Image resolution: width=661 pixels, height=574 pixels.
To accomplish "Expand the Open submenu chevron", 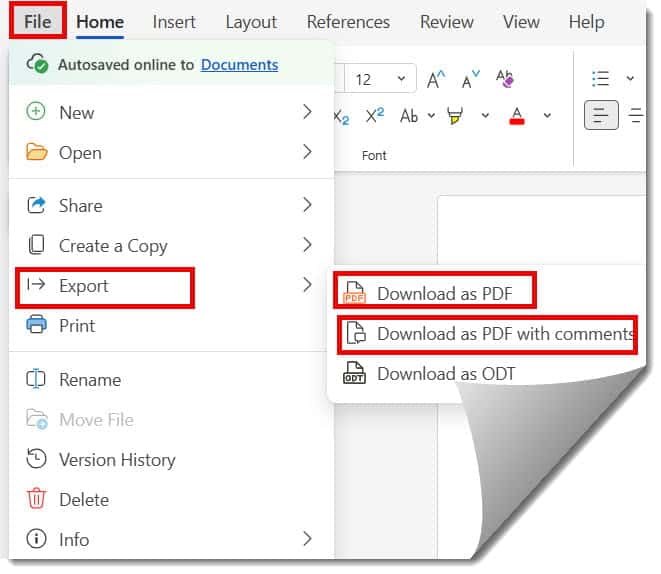I will tap(307, 152).
